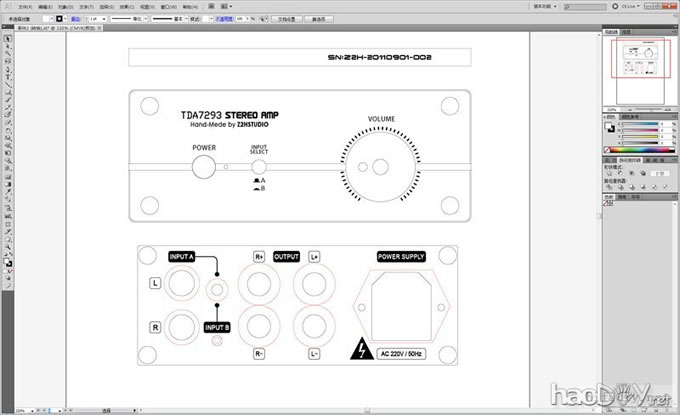This screenshot has width=680, height=415.
Task: Click the Preferences button (首选项)
Action: pos(319,18)
